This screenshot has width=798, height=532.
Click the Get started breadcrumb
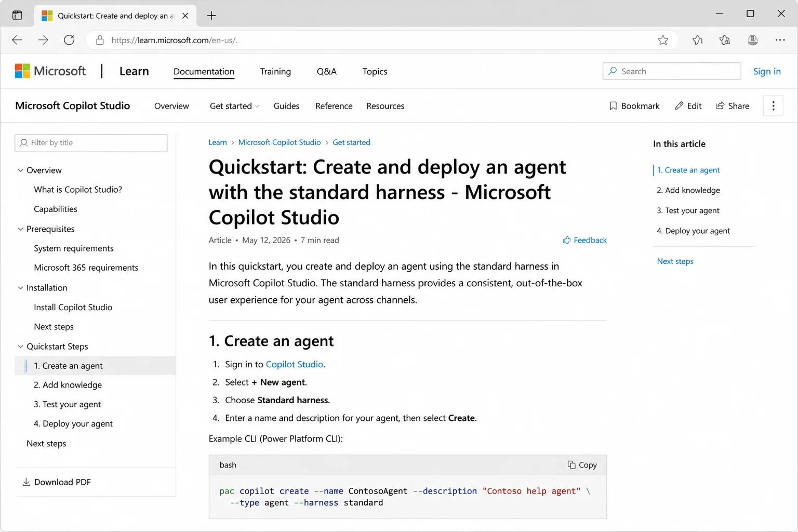[x=352, y=142]
